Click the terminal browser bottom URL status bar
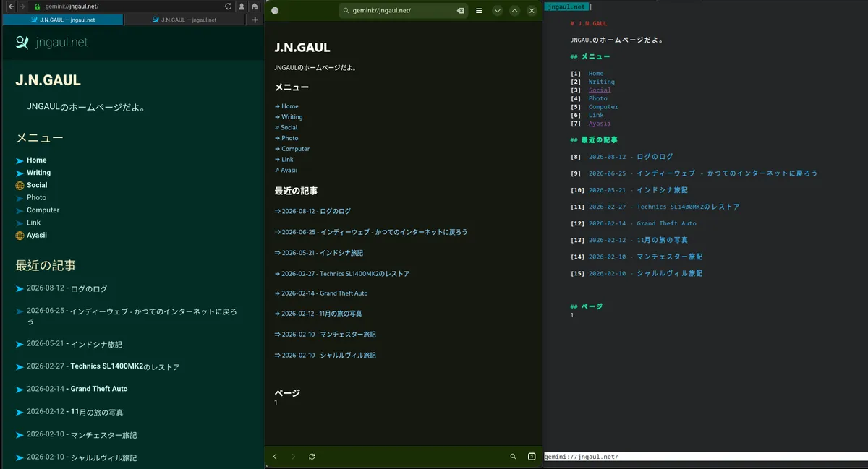 (x=706, y=457)
